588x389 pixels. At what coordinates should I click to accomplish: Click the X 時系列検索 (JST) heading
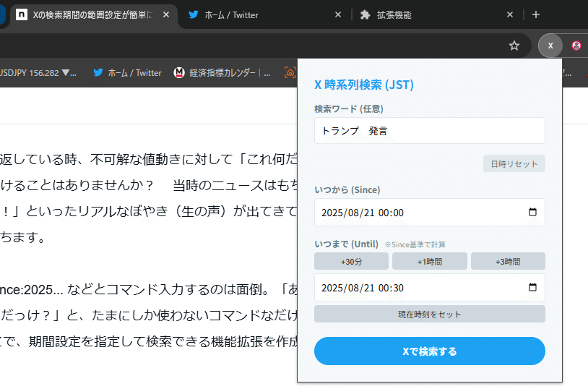coord(364,85)
